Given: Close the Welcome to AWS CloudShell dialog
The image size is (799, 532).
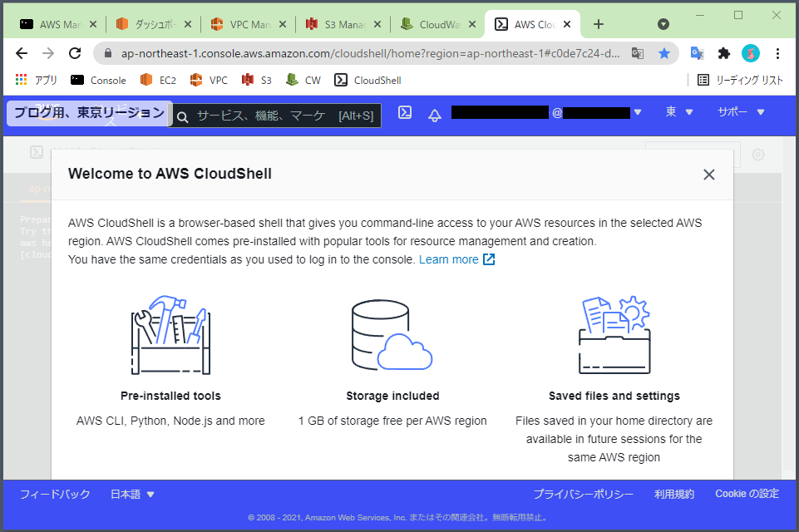Looking at the screenshot, I should pos(709,175).
